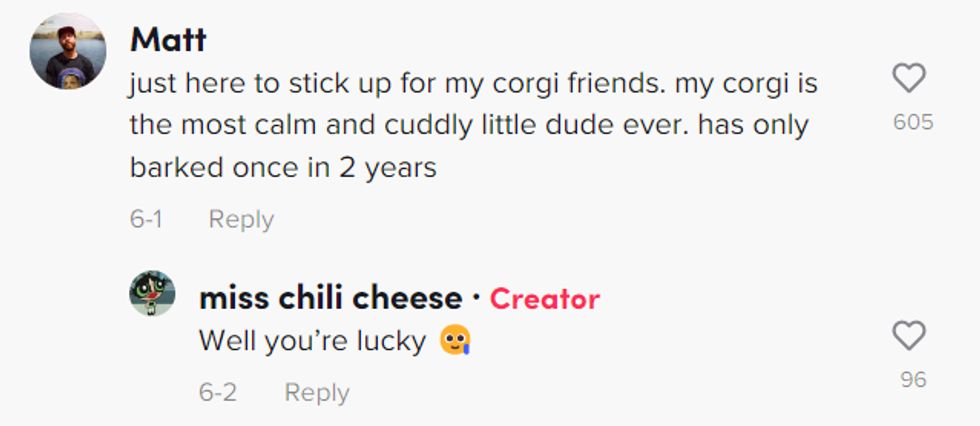Click the 6-2 date on the reply

click(217, 393)
